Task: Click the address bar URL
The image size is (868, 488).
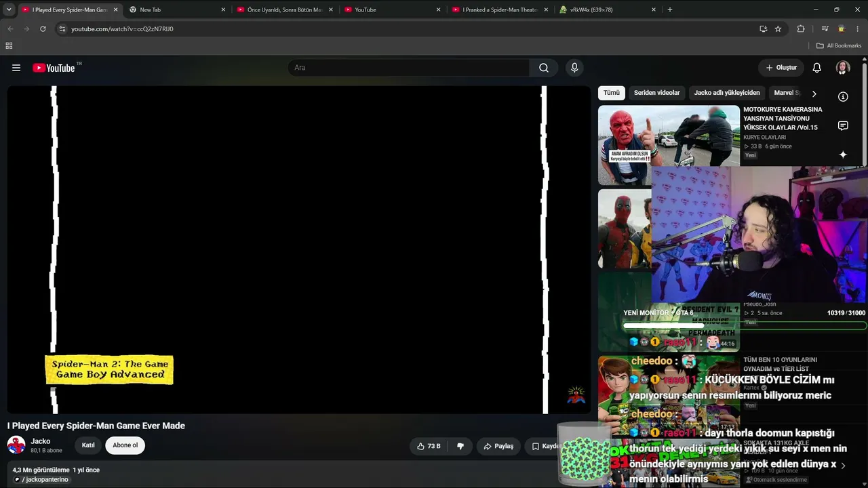Action: [122, 29]
